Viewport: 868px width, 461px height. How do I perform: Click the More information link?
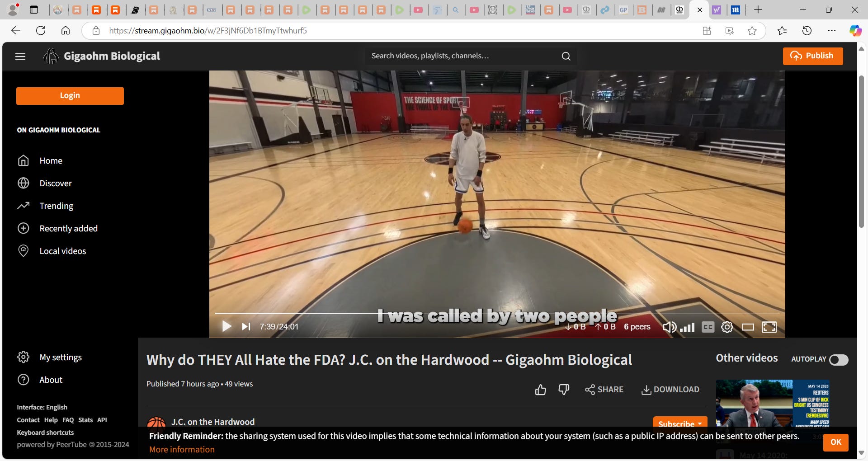tap(182, 450)
